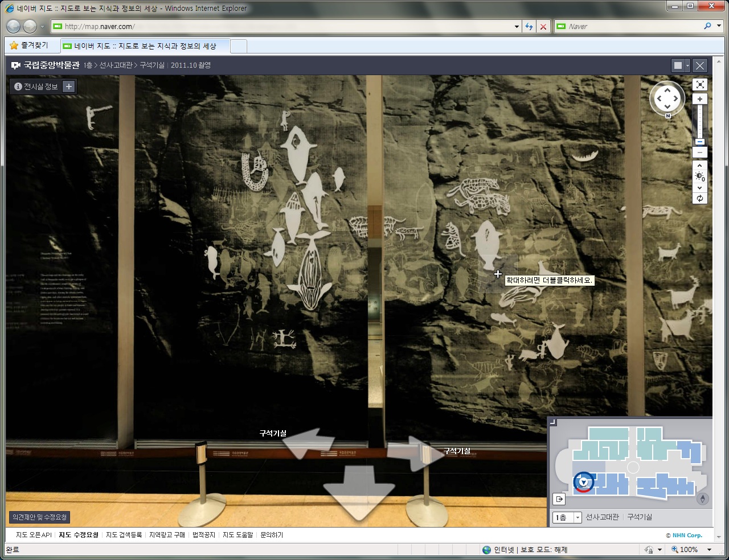Pan the panorama down with compass arrow

coord(667,107)
